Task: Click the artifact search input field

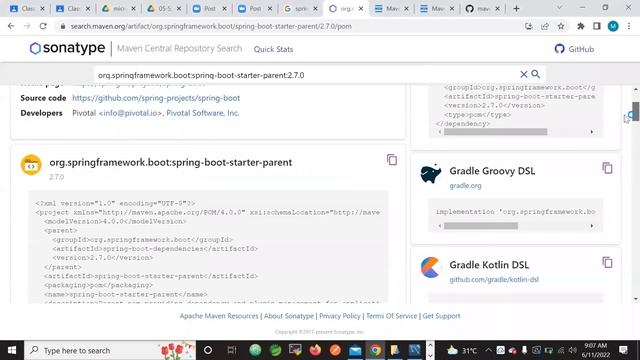Action: 306,75
